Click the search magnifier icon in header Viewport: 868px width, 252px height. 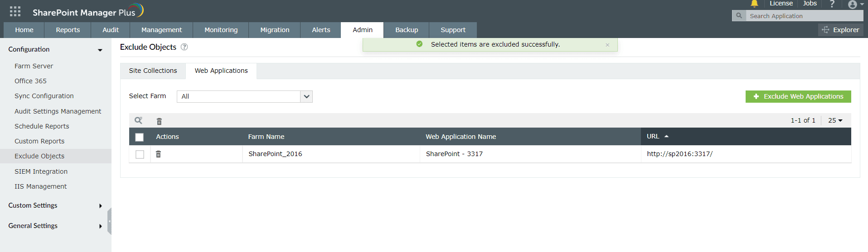pyautogui.click(x=739, y=16)
